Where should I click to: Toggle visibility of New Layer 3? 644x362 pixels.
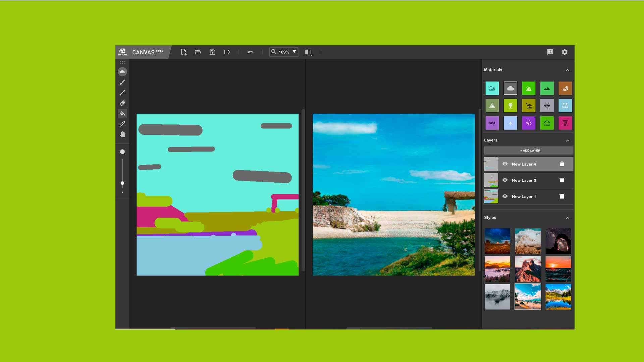coord(505,180)
